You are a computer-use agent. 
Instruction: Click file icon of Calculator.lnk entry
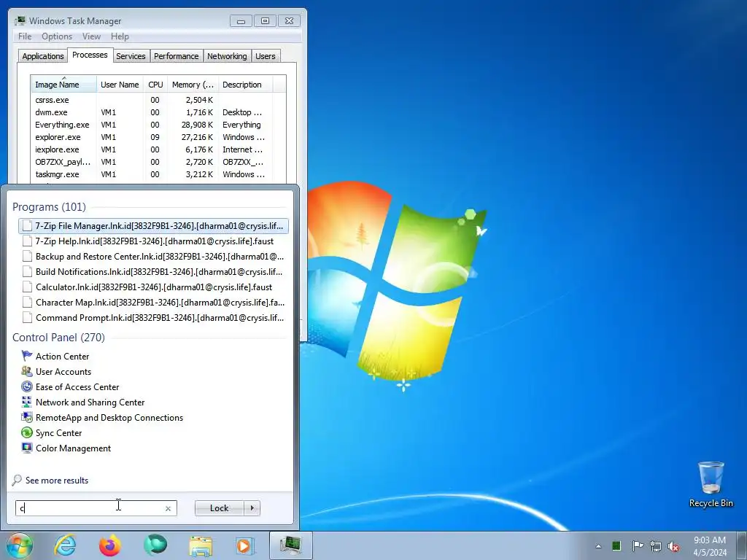pyautogui.click(x=28, y=287)
